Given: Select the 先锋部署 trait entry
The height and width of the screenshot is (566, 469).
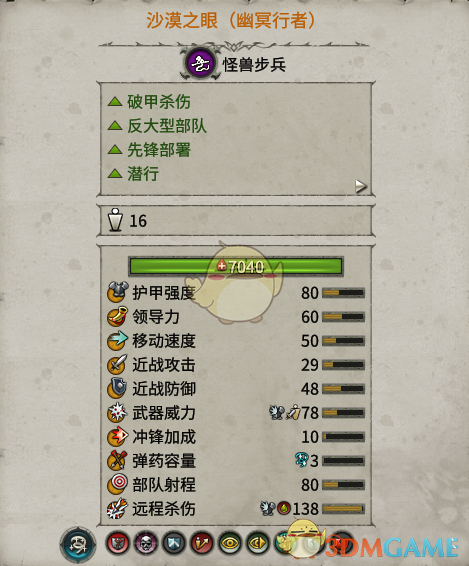Looking at the screenshot, I should coord(149,150).
